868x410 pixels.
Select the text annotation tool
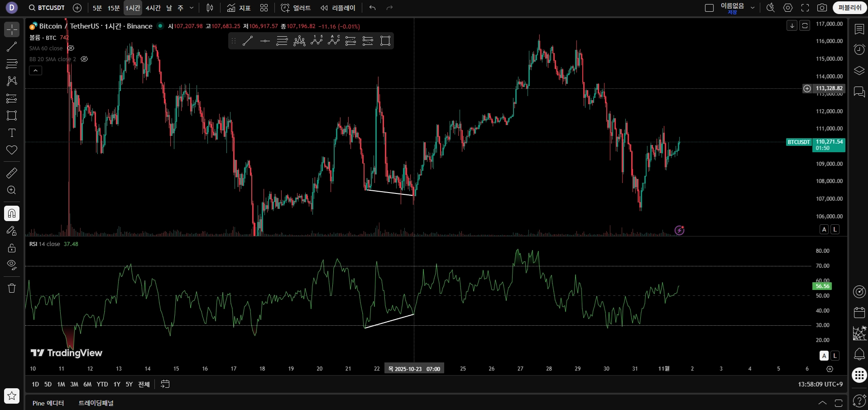[x=12, y=133]
